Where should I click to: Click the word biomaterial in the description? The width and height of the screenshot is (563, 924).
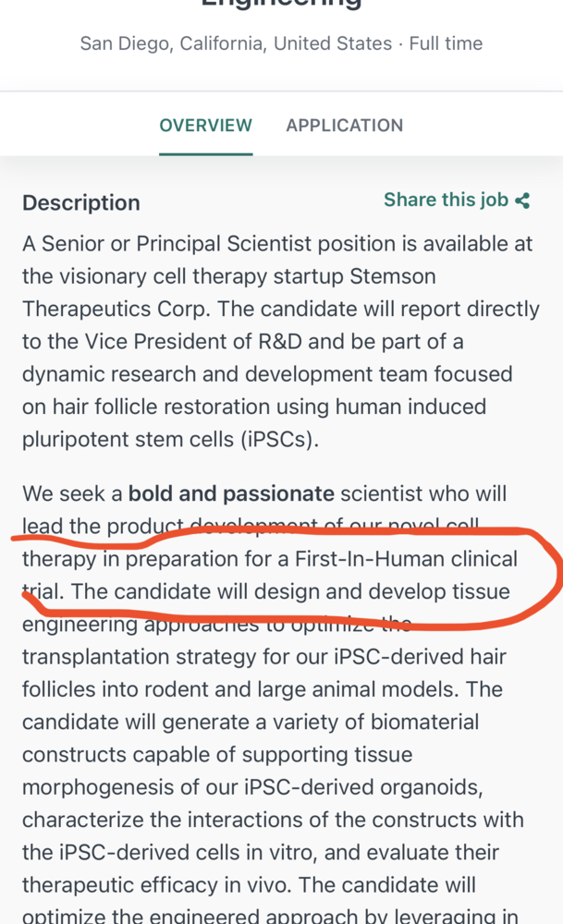point(419,722)
